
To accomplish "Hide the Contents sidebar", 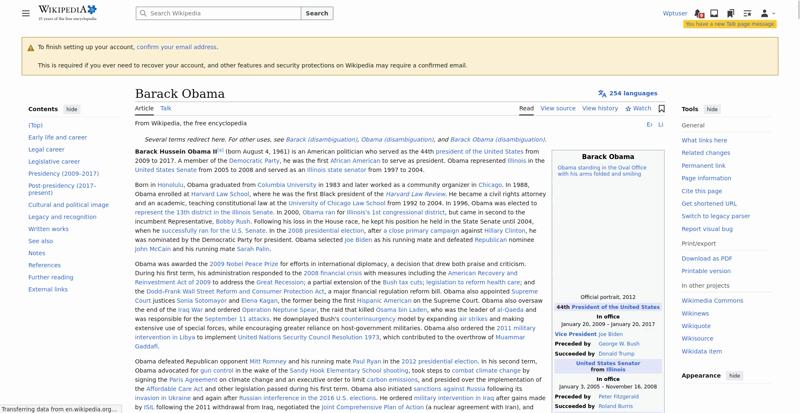I will pyautogui.click(x=71, y=109).
